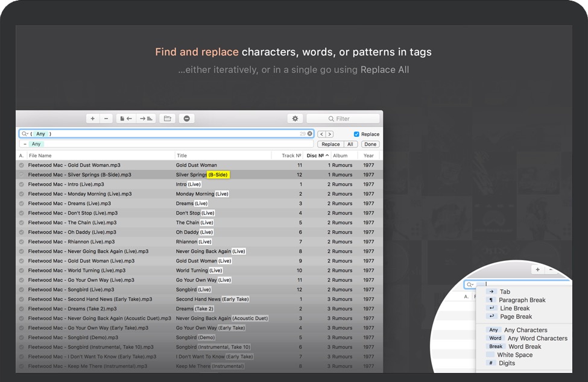588x382 pixels.
Task: Toggle status circle for Gold Dust Woman.mp3
Action: 22,165
